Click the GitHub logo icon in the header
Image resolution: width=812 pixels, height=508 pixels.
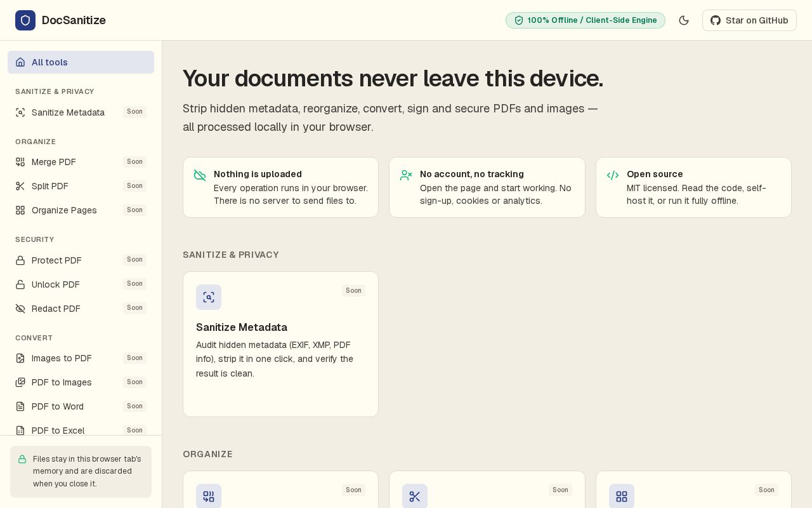pos(716,20)
